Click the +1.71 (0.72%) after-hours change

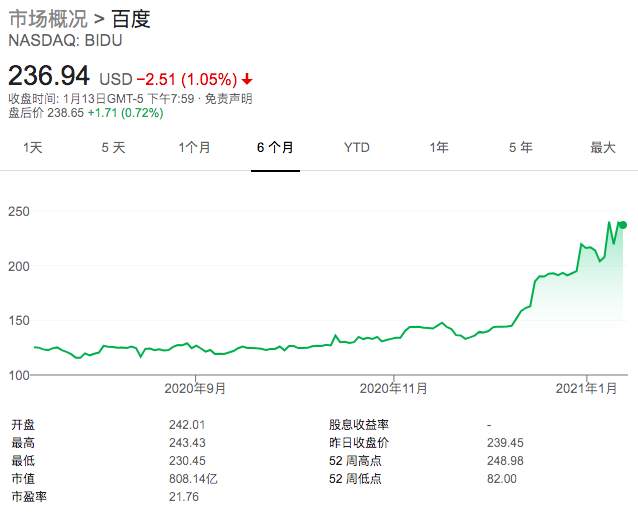(x=126, y=113)
